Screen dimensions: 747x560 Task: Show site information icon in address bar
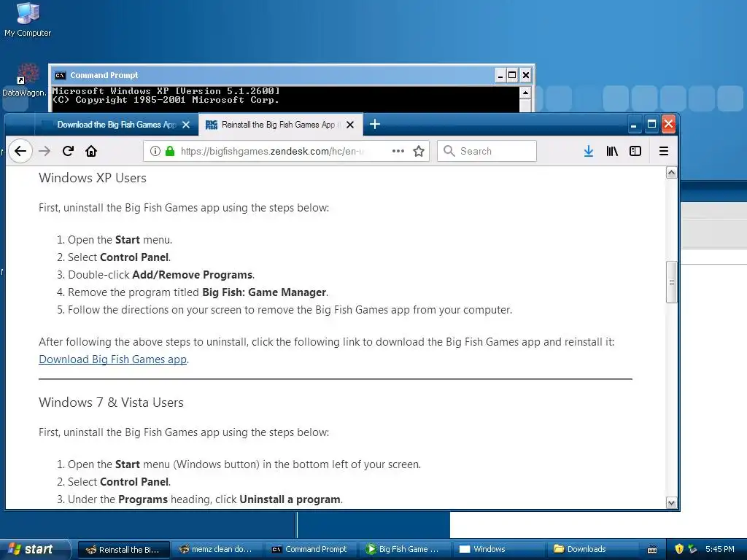click(x=155, y=151)
